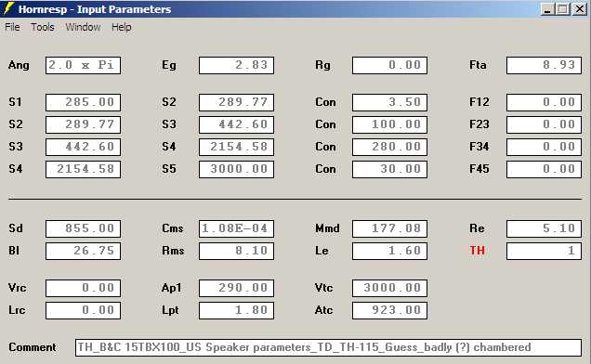Select the Con field showing 100.00
The width and height of the screenshot is (591, 364).
pyautogui.click(x=389, y=124)
